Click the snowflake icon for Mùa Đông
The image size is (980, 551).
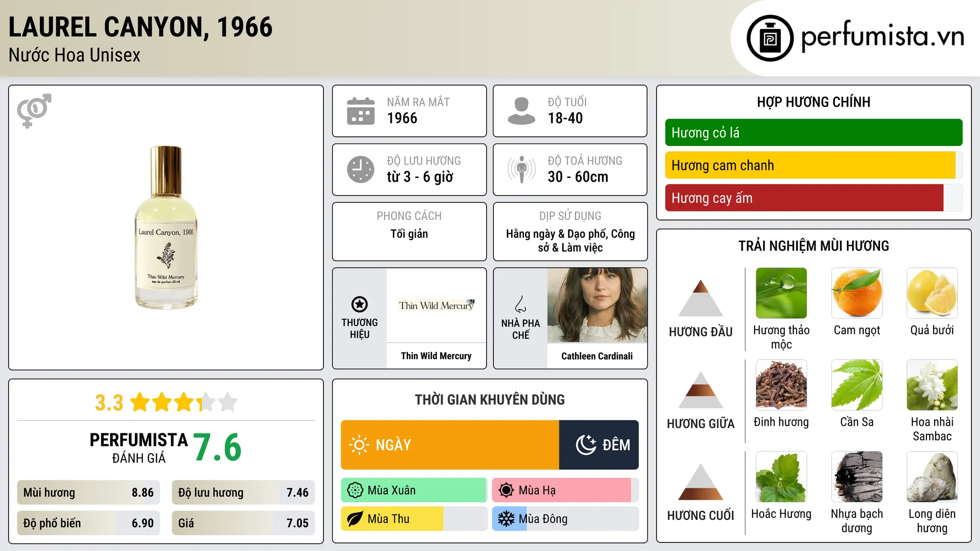506,519
